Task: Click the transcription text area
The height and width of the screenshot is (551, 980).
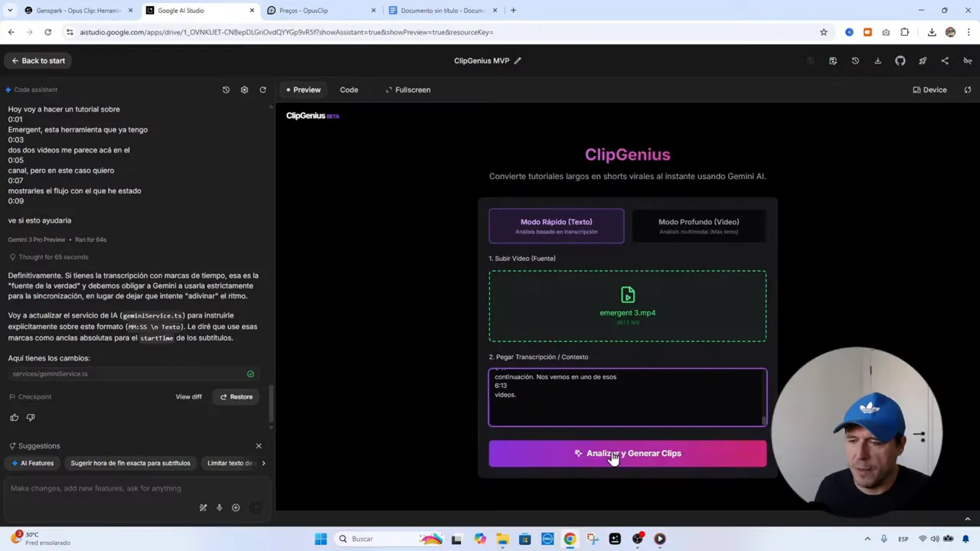Action: point(627,396)
